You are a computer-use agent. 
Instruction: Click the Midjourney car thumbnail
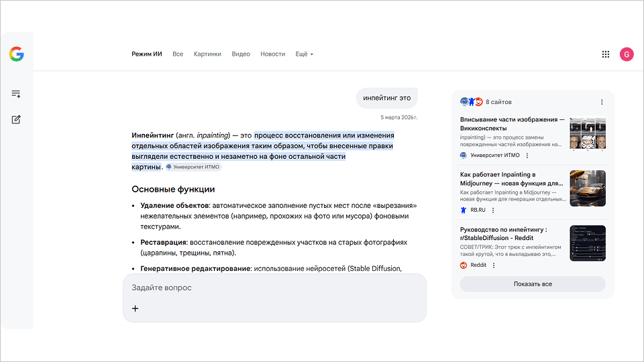pyautogui.click(x=588, y=188)
